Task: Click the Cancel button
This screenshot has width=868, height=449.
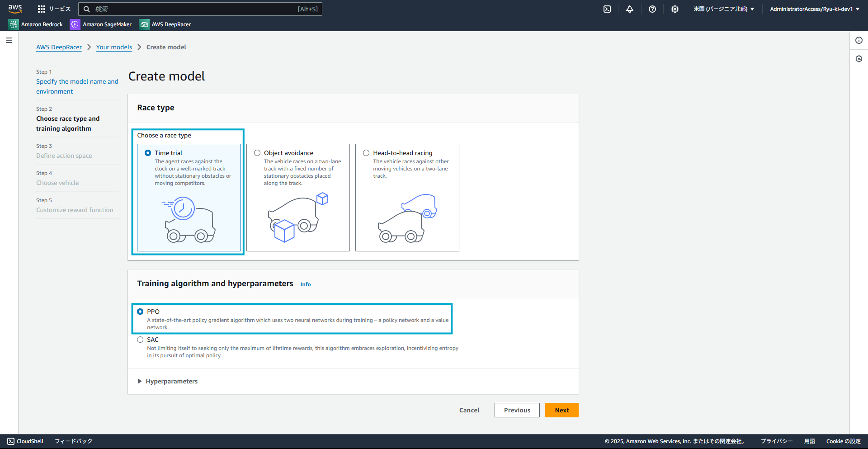Action: [x=469, y=410]
